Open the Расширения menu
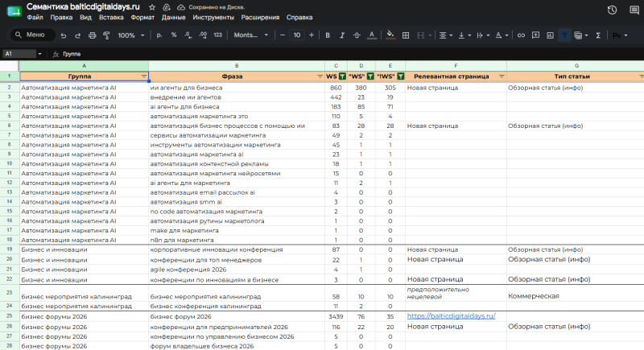Image resolution: width=644 pixels, height=350 pixels. (260, 17)
